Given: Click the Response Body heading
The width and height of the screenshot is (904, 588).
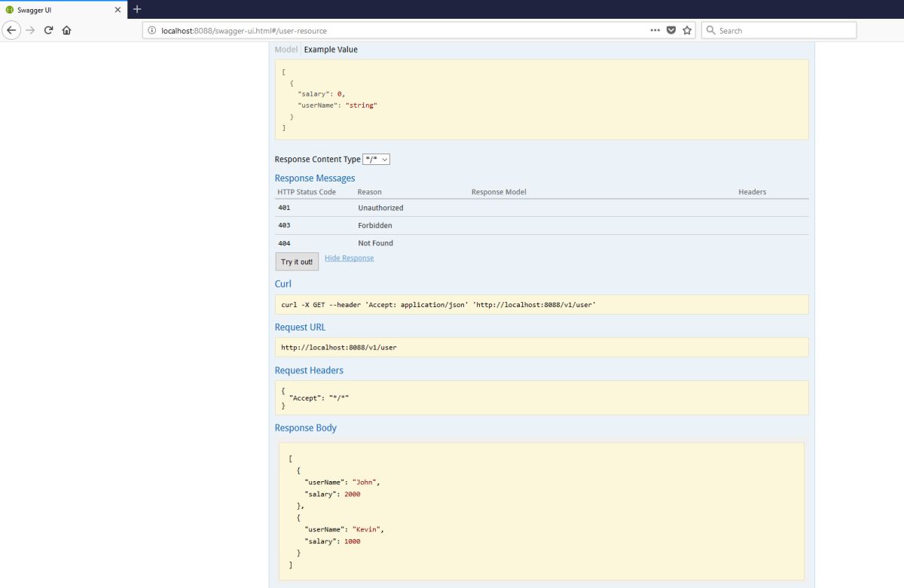Looking at the screenshot, I should 306,428.
